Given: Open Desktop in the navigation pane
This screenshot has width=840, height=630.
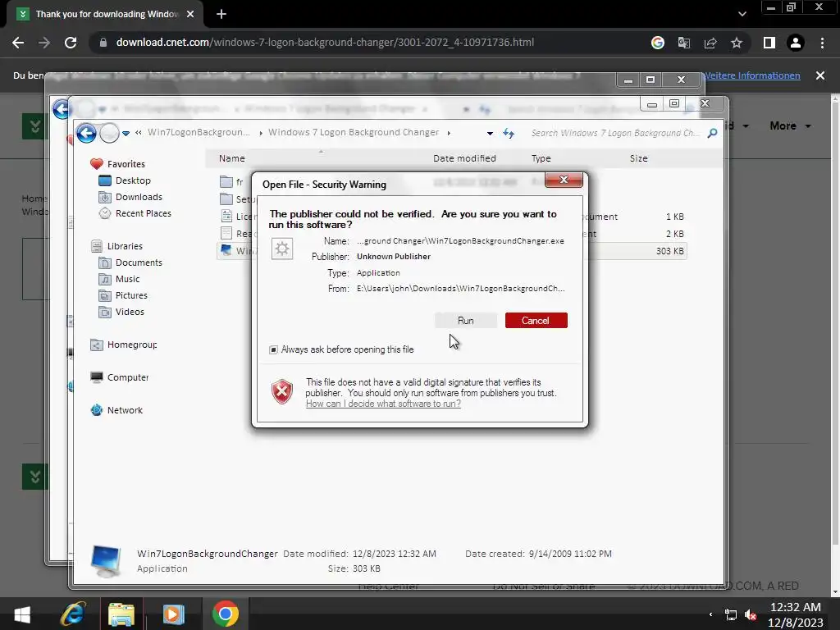Looking at the screenshot, I should tap(133, 180).
